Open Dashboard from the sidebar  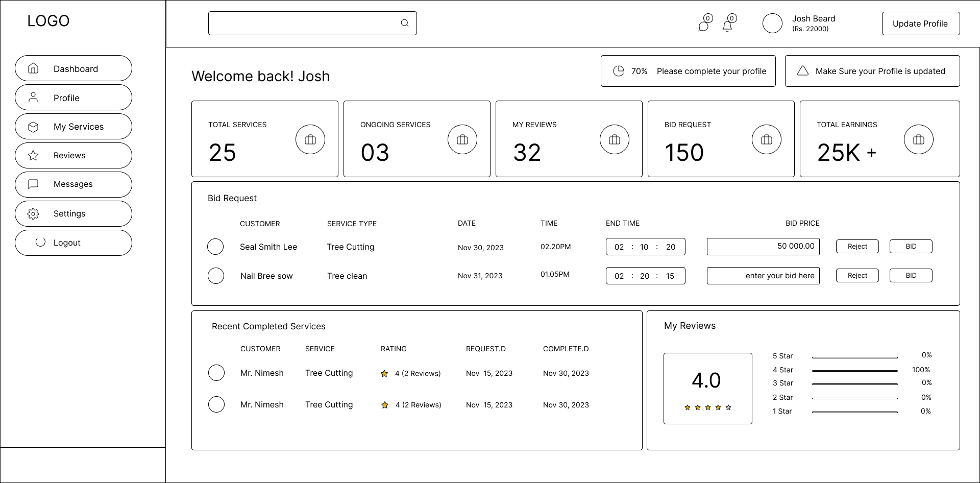[73, 68]
